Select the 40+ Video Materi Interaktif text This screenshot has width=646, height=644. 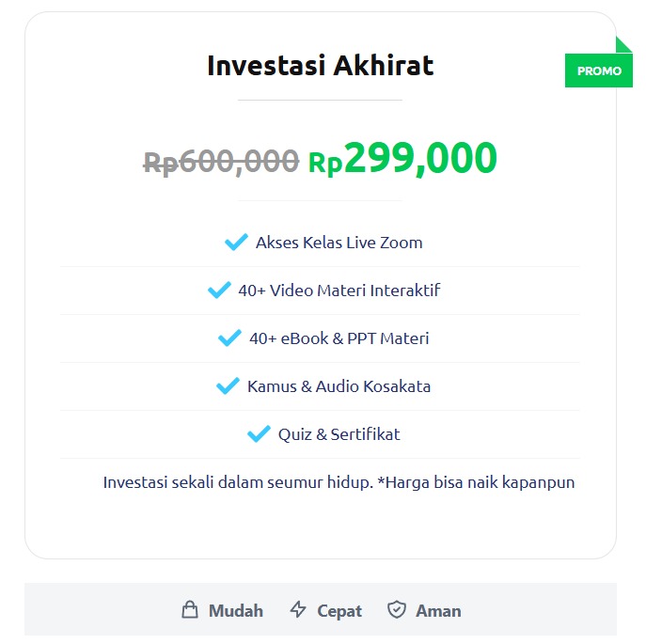point(339,291)
